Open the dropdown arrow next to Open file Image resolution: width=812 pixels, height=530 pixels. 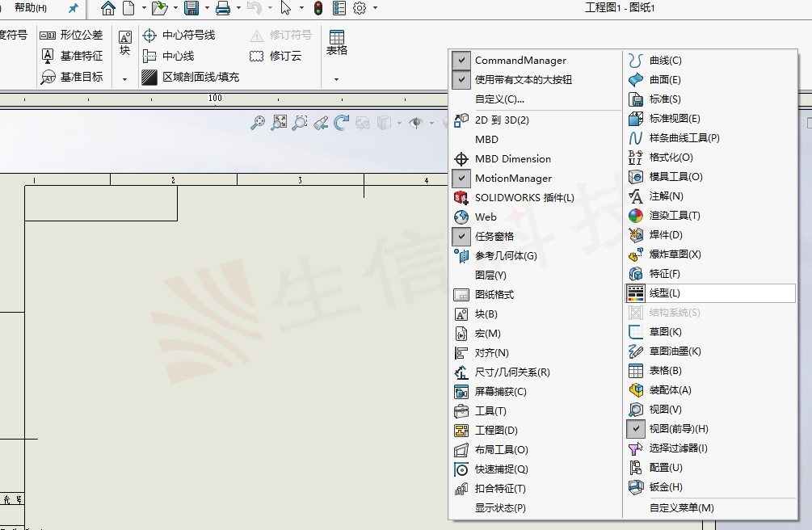(x=175, y=8)
